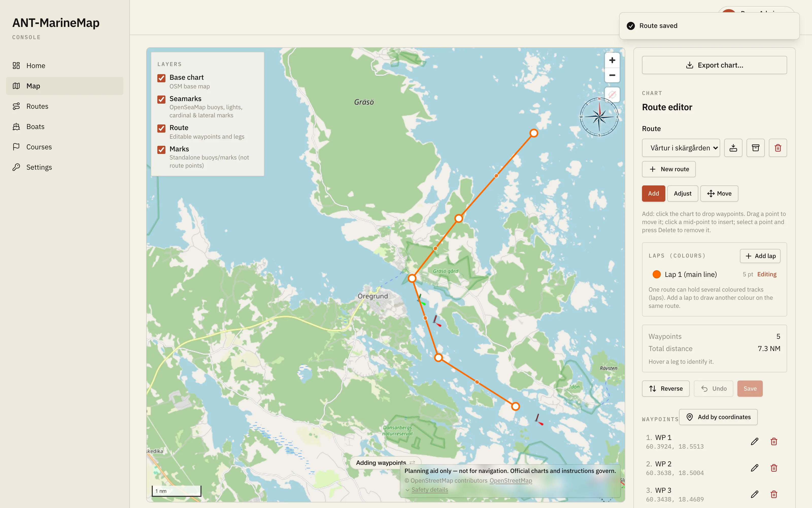Select Add waypoint mode
Screen dimensions: 812x508
coord(653,194)
